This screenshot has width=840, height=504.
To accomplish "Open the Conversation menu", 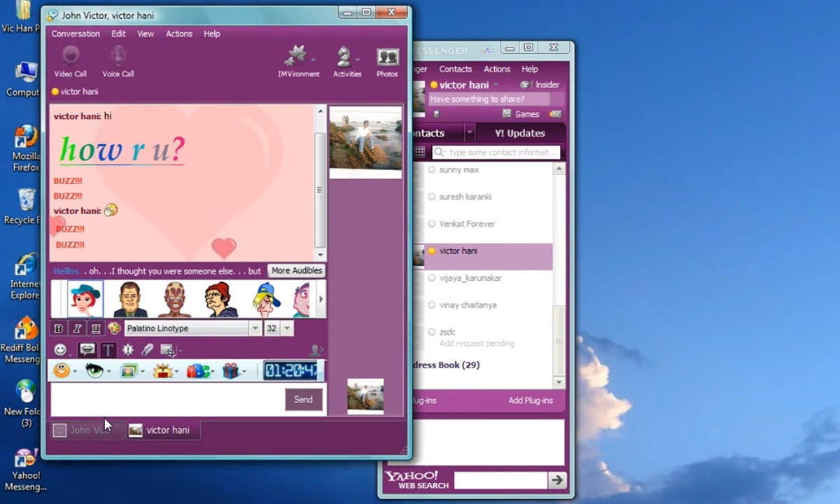I will (x=76, y=34).
